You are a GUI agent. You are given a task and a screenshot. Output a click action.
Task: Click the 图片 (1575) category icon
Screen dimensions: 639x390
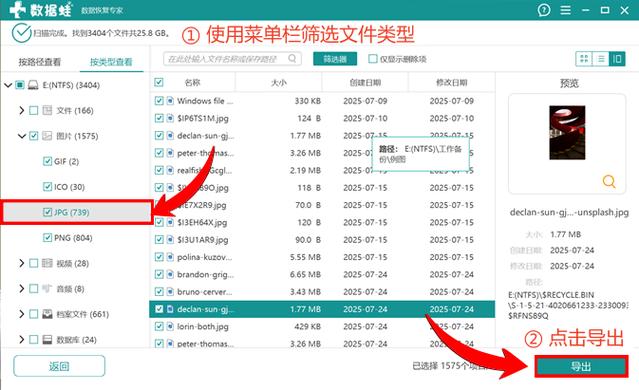tap(47, 136)
